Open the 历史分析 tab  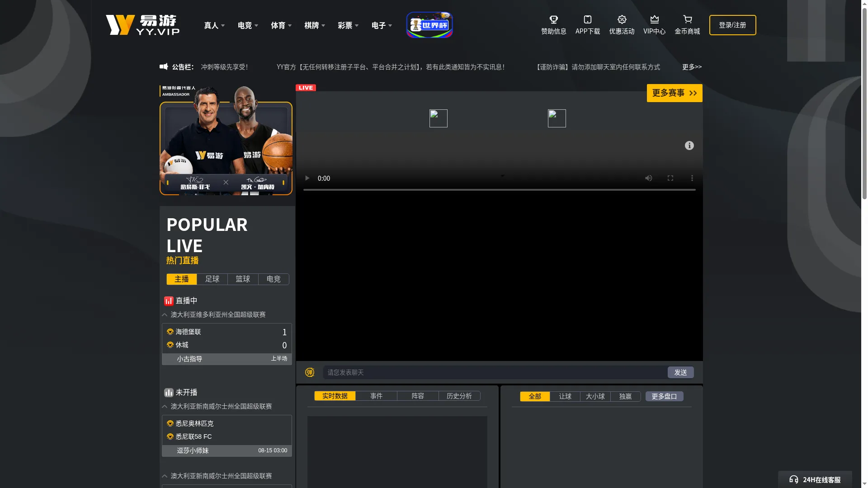pyautogui.click(x=459, y=396)
